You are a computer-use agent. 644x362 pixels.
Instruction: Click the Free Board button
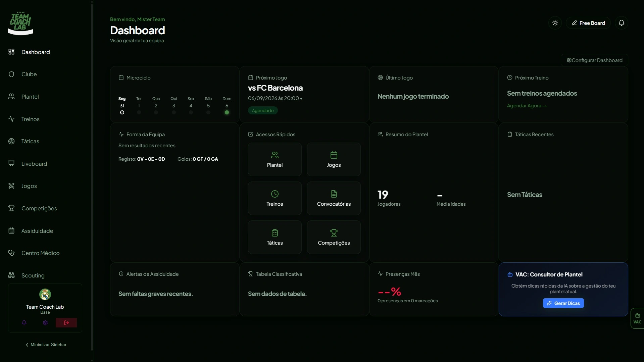(588, 23)
